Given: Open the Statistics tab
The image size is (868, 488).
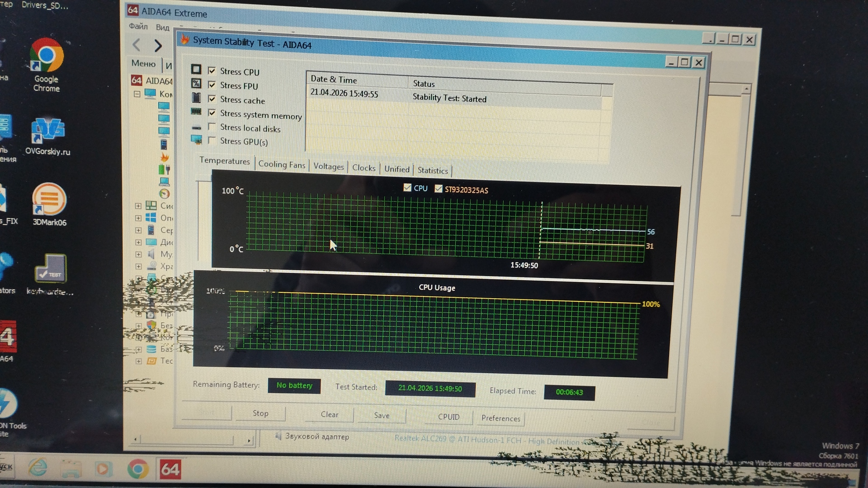Looking at the screenshot, I should pyautogui.click(x=433, y=170).
